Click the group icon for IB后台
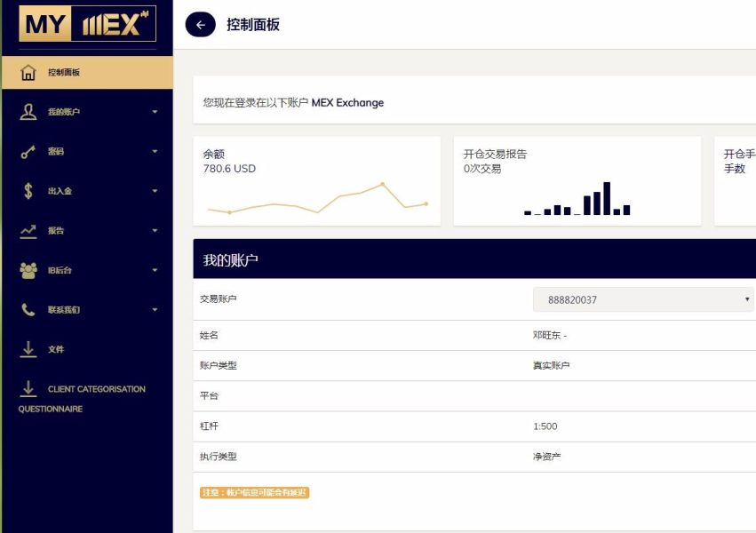This screenshot has width=756, height=533. tap(28, 270)
